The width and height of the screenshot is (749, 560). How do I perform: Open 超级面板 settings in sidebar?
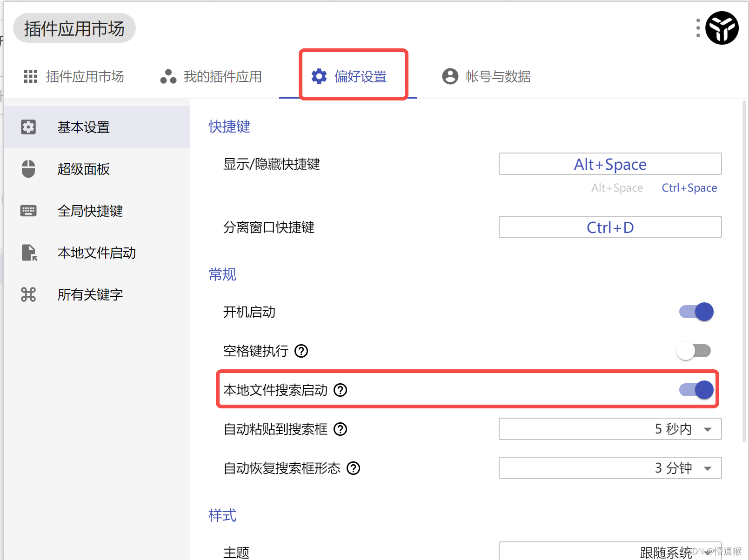[97, 169]
